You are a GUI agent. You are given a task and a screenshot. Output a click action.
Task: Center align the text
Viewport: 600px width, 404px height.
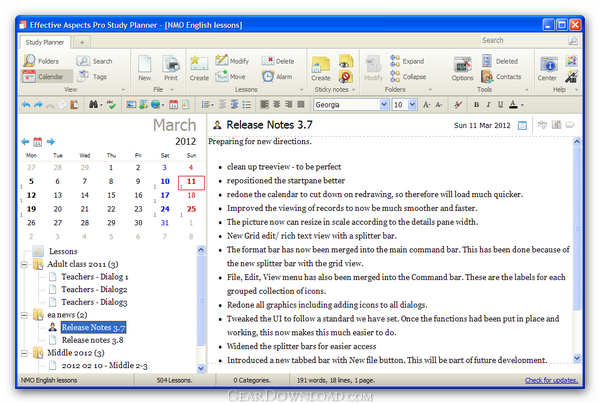tap(276, 104)
